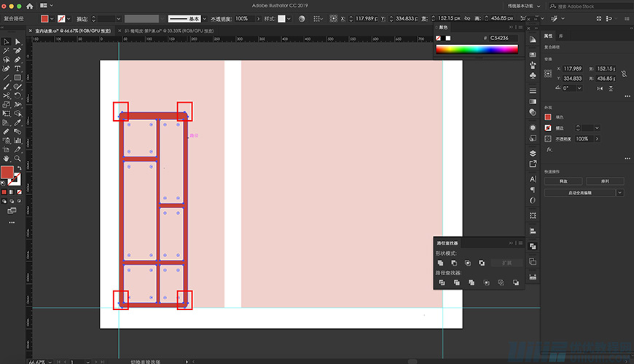
Task: Click the 排列 quick action button
Action: pyautogui.click(x=604, y=181)
